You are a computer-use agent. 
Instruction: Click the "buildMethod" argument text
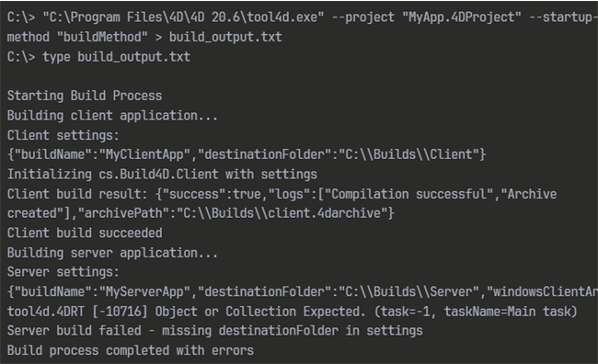tap(102, 37)
